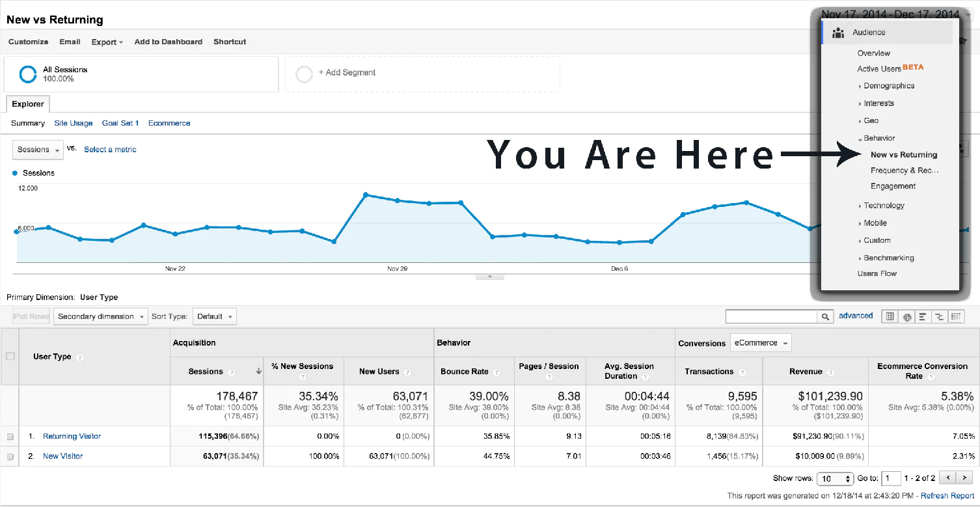
Task: Switch to the Goal Set 1 sub-tab
Action: [120, 123]
